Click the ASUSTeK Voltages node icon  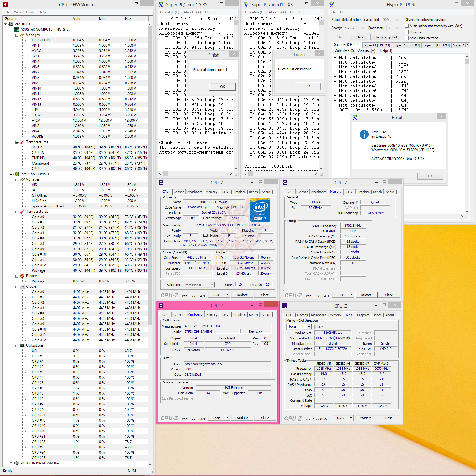pos(22,35)
